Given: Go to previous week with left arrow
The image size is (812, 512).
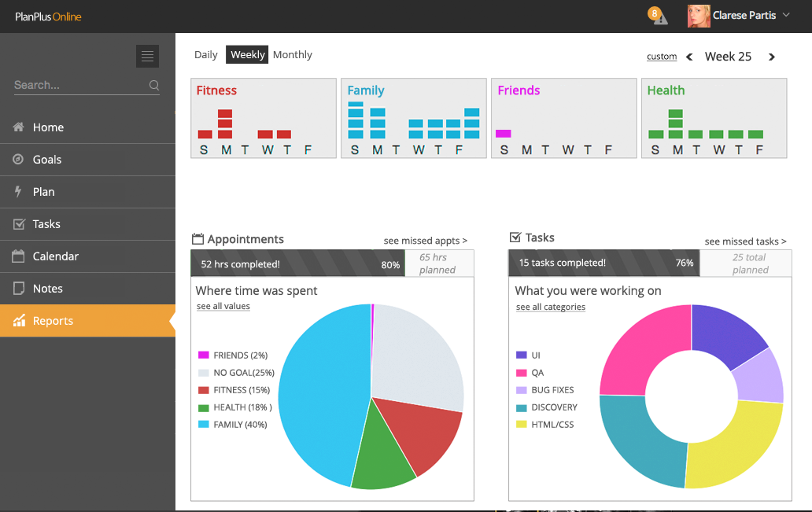Looking at the screenshot, I should coord(689,57).
